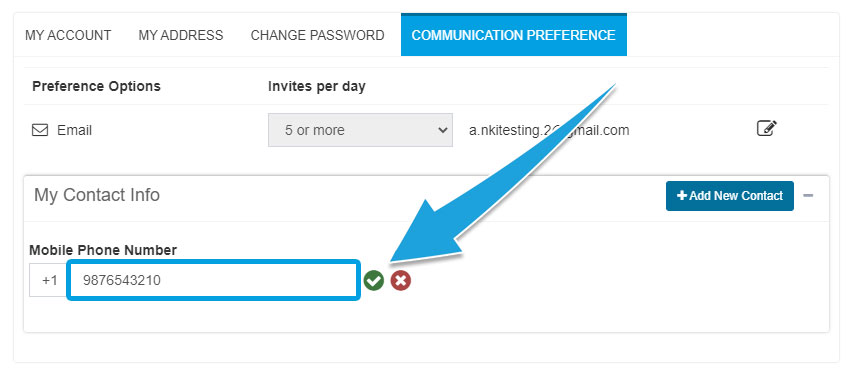Open the MY ACCOUNT tab
Viewport: 853px width, 371px height.
[x=68, y=35]
